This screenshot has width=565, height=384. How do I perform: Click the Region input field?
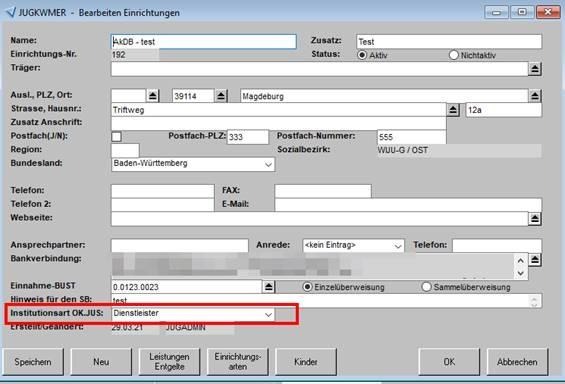pos(125,150)
